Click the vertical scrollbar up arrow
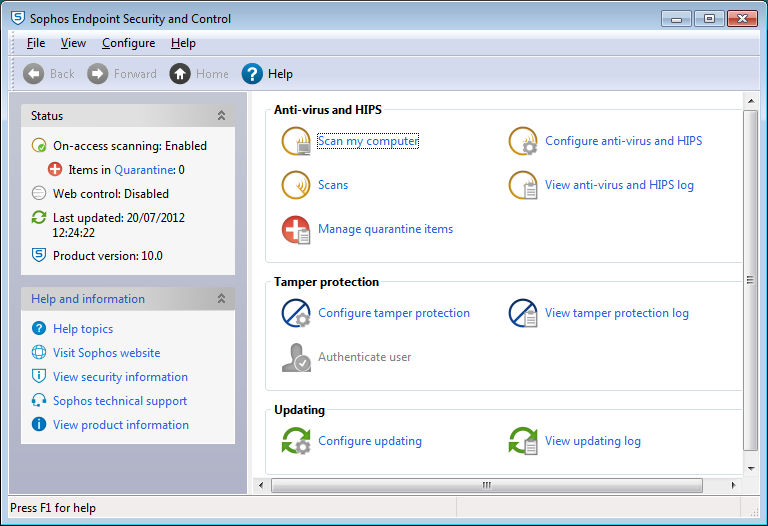 751,101
